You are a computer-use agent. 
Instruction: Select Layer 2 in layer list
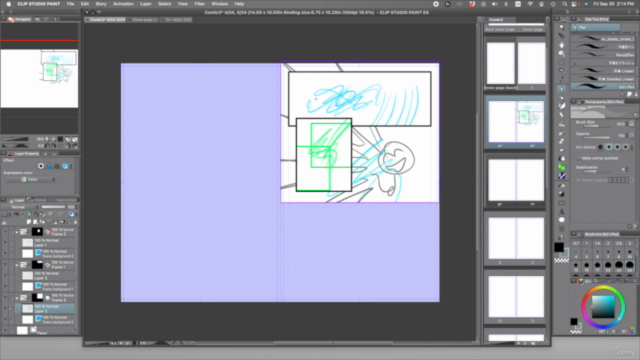[x=45, y=309]
